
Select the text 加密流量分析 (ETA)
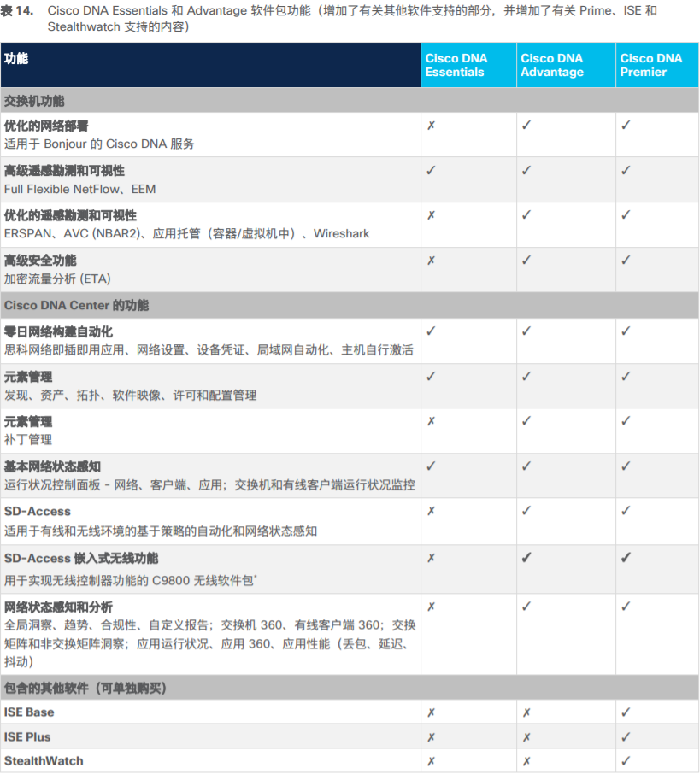pyautogui.click(x=57, y=279)
